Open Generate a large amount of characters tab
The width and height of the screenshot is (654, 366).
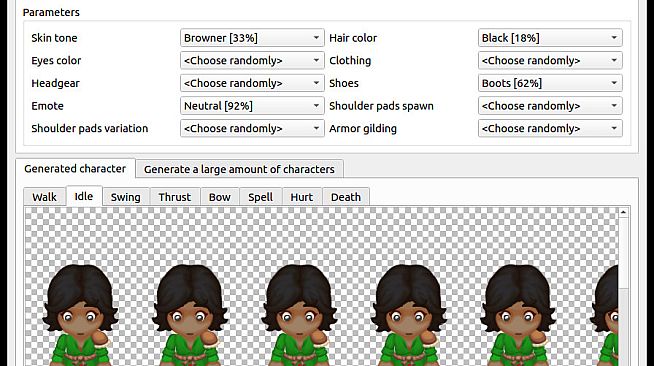pos(239,169)
